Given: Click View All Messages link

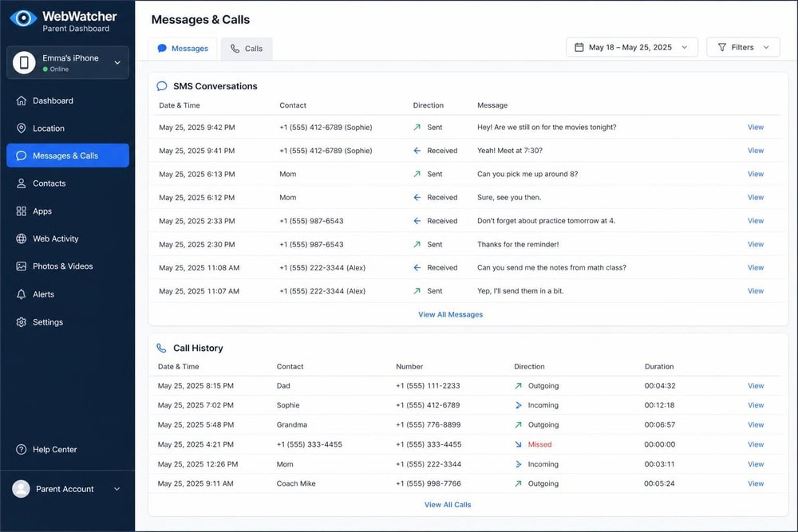Looking at the screenshot, I should click(x=450, y=314).
